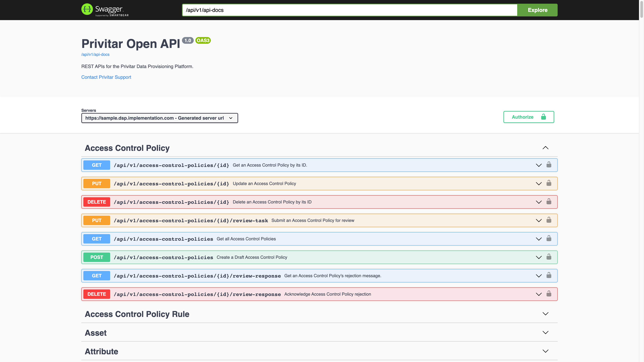
Task: Click lock icon on Get all Policies row
Action: point(549,239)
